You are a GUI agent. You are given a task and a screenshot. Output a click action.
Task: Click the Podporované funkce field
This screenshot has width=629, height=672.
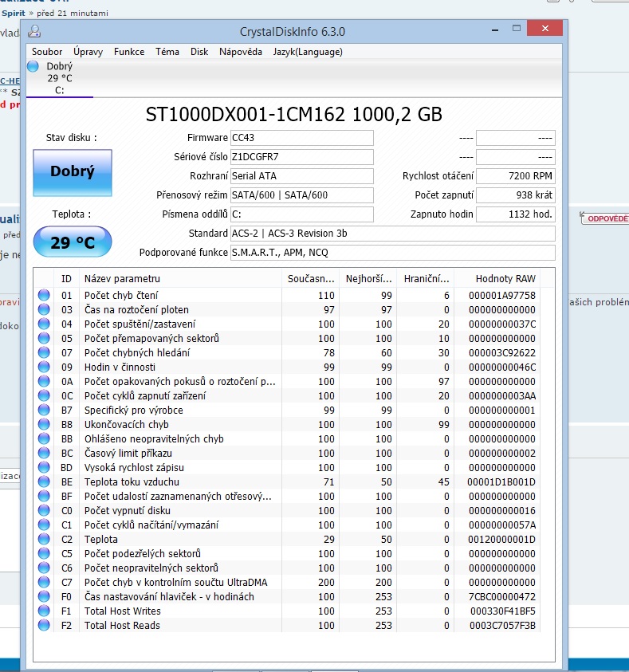click(x=392, y=253)
